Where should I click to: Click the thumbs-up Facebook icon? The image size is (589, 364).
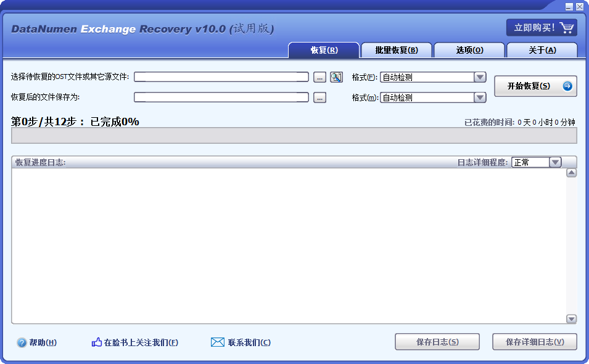pos(96,341)
